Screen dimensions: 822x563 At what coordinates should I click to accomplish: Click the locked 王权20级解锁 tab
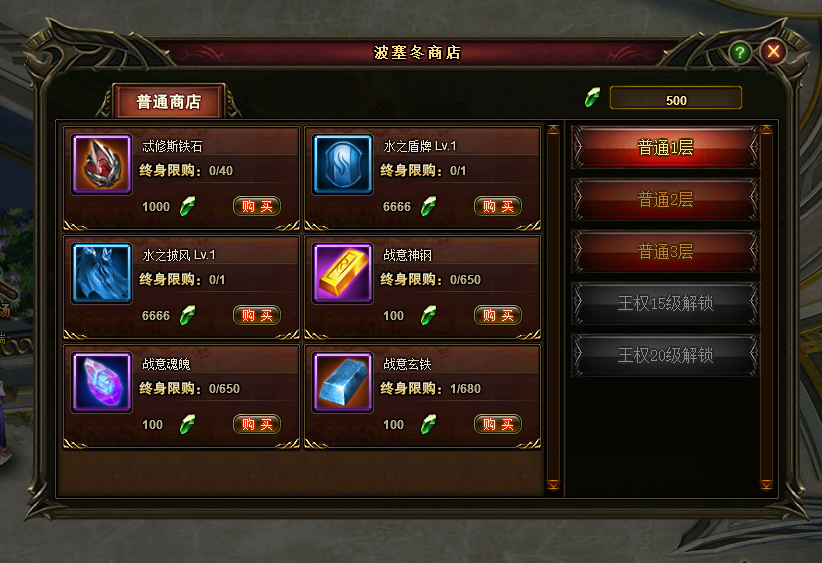(x=665, y=355)
